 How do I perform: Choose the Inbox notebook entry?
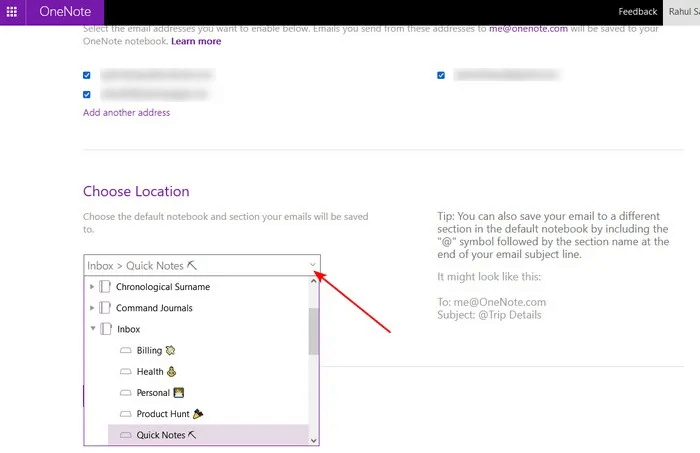129,329
